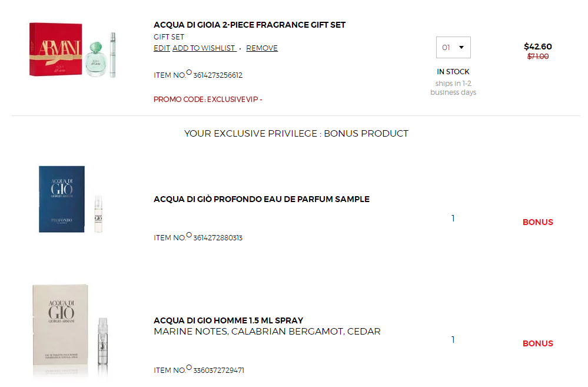Add the gift set to wishlist
The width and height of the screenshot is (588, 387).
(204, 48)
